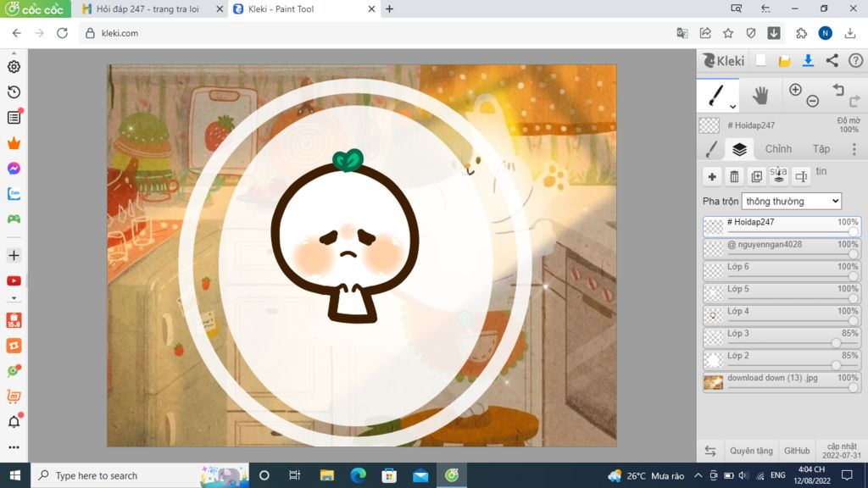Viewport: 868px width, 488px height.
Task: Reload the kleki.com page
Action: pos(62,33)
